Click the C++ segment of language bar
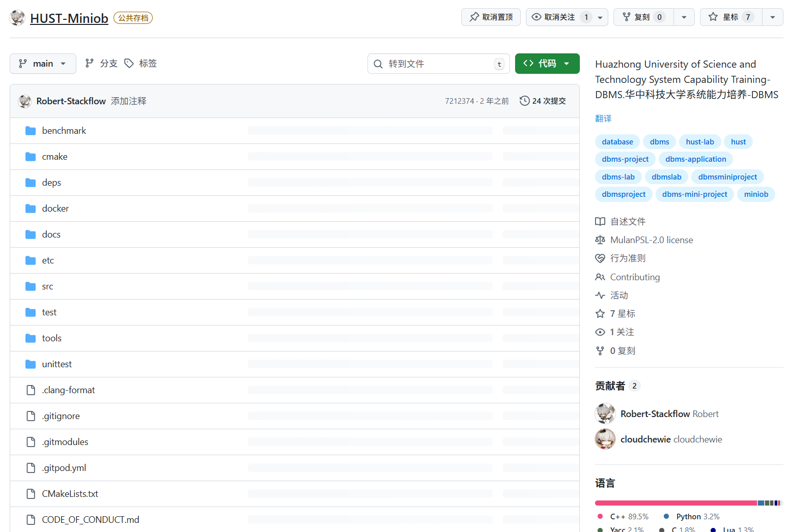 pyautogui.click(x=675, y=503)
